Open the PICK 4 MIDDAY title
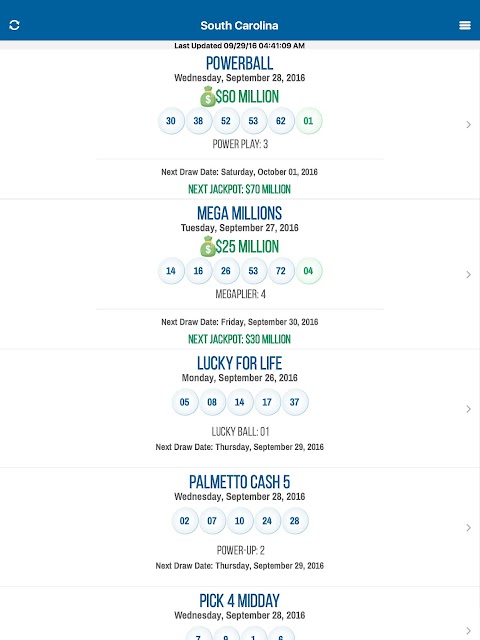 click(240, 601)
